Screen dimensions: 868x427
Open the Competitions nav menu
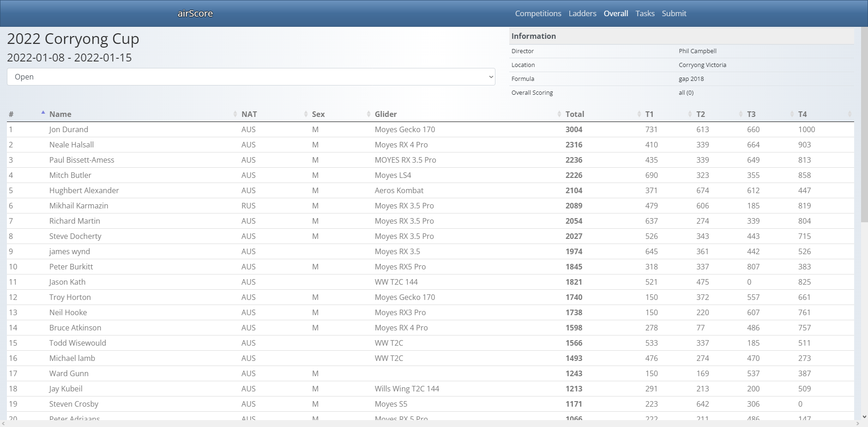(x=538, y=13)
